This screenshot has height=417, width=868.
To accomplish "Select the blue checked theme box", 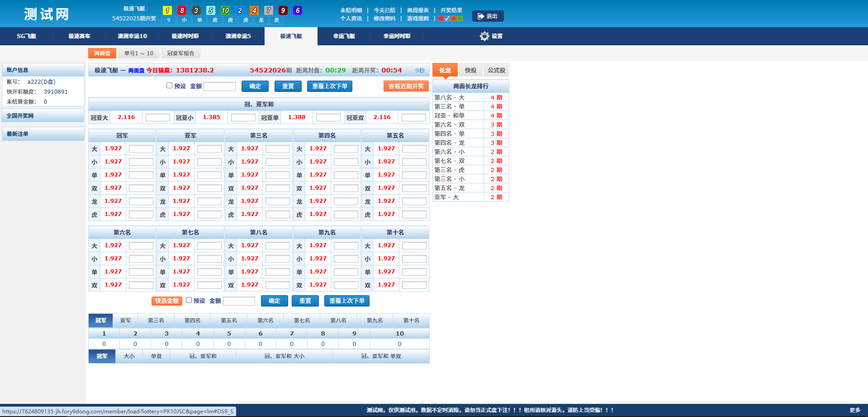I will (447, 19).
